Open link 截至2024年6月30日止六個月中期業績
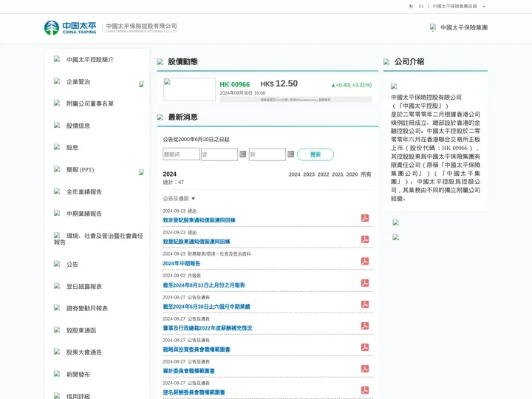 [x=206, y=307]
